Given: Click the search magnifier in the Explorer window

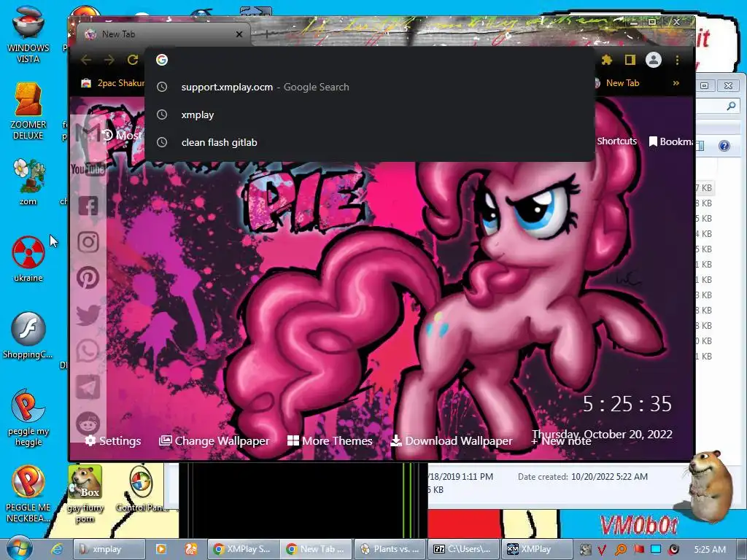Looking at the screenshot, I should (731, 106).
